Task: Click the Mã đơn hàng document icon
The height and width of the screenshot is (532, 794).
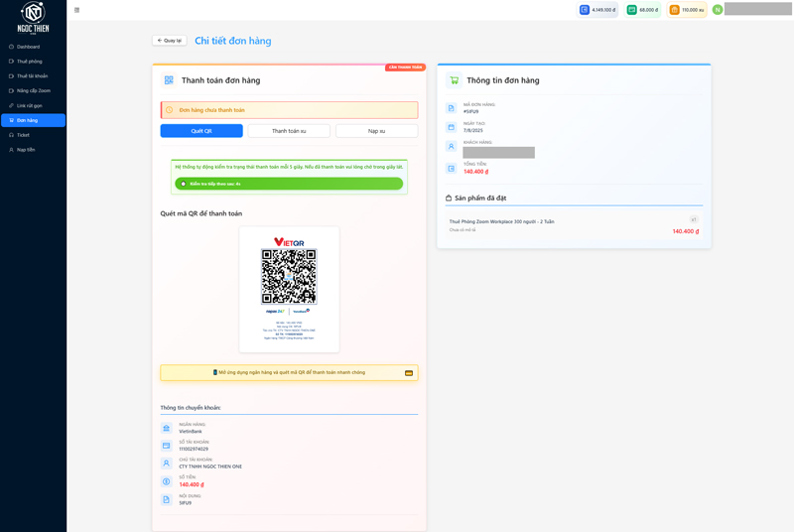Action: point(452,108)
